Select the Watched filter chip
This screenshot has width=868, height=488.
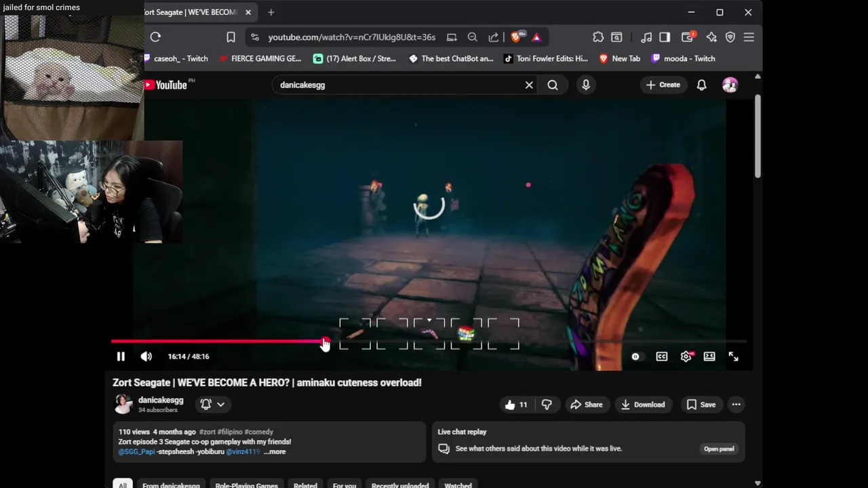458,485
